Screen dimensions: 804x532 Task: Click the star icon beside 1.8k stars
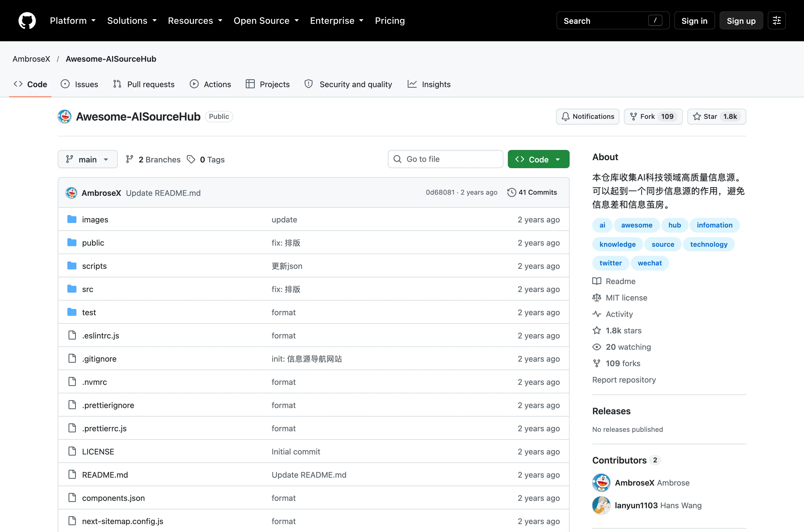point(597,330)
